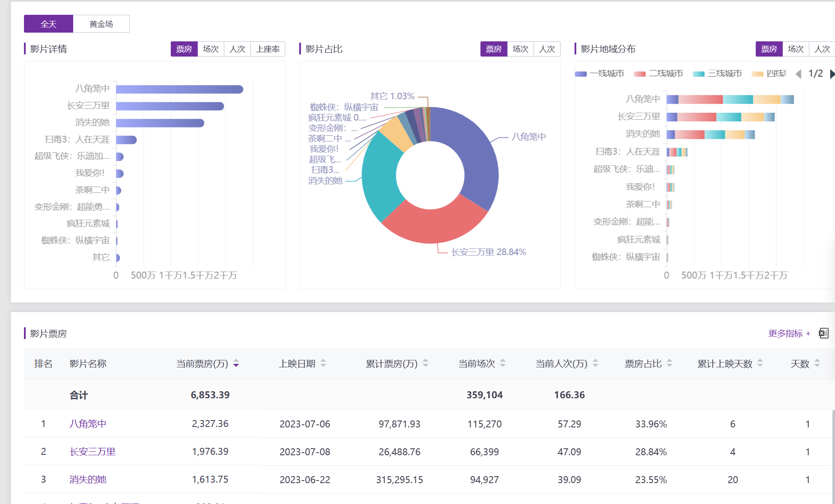The image size is (835, 504).
Task: Sort by 累计票房(万) column arrow
Action: pos(426,363)
